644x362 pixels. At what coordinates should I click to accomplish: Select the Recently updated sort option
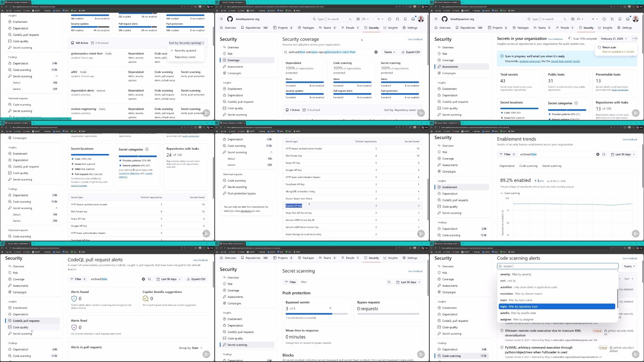[185, 50]
